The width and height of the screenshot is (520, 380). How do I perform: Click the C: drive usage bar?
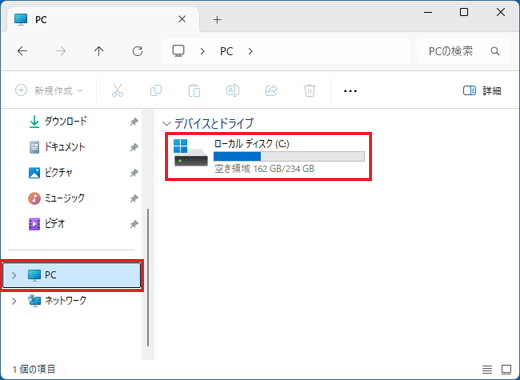pos(289,156)
